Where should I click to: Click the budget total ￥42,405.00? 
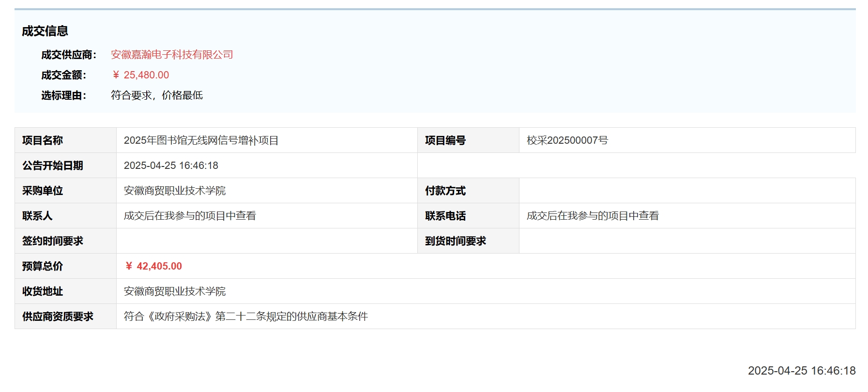click(153, 266)
